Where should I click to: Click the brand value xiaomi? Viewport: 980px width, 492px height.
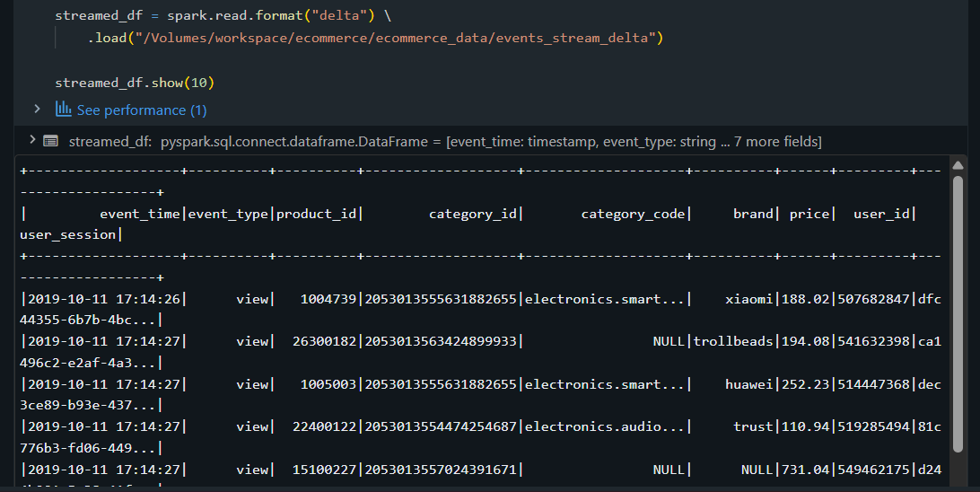coord(749,300)
